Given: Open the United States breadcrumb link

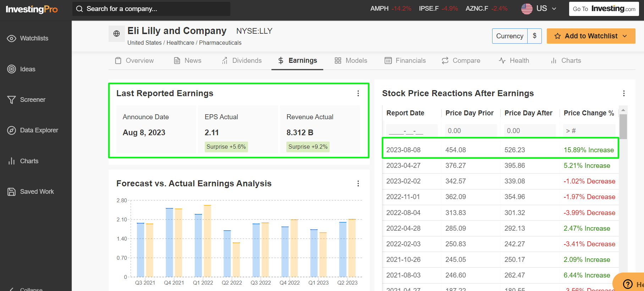Looking at the screenshot, I should click(x=144, y=43).
